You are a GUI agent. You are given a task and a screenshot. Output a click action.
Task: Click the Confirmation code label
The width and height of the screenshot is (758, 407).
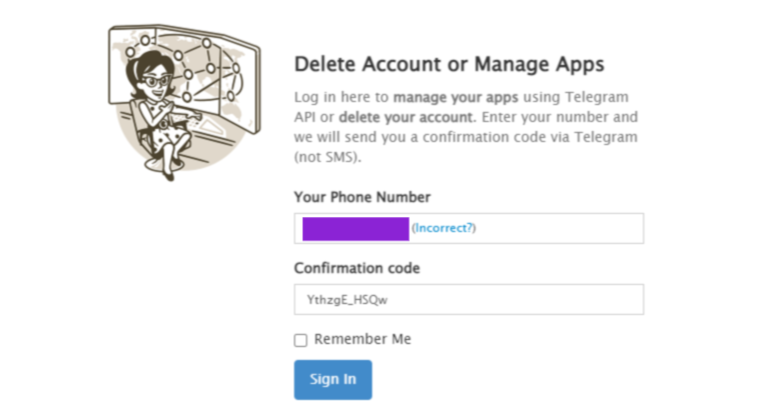point(357,268)
